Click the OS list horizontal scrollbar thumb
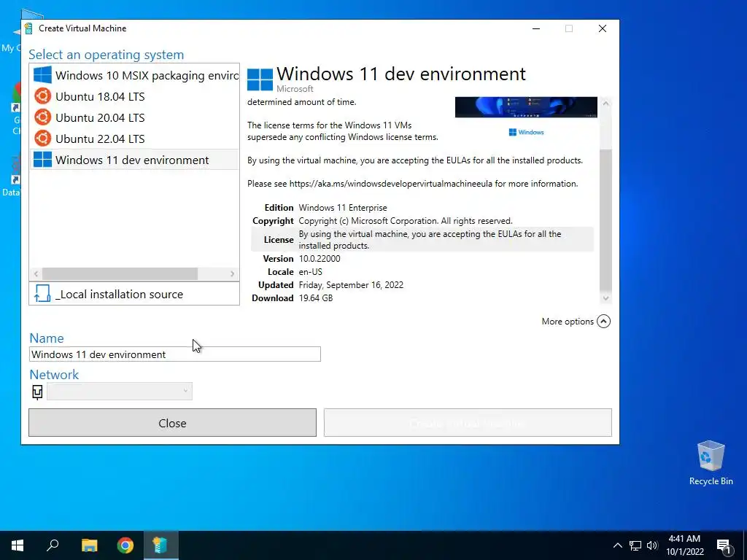Image resolution: width=747 pixels, height=560 pixels. pyautogui.click(x=120, y=274)
